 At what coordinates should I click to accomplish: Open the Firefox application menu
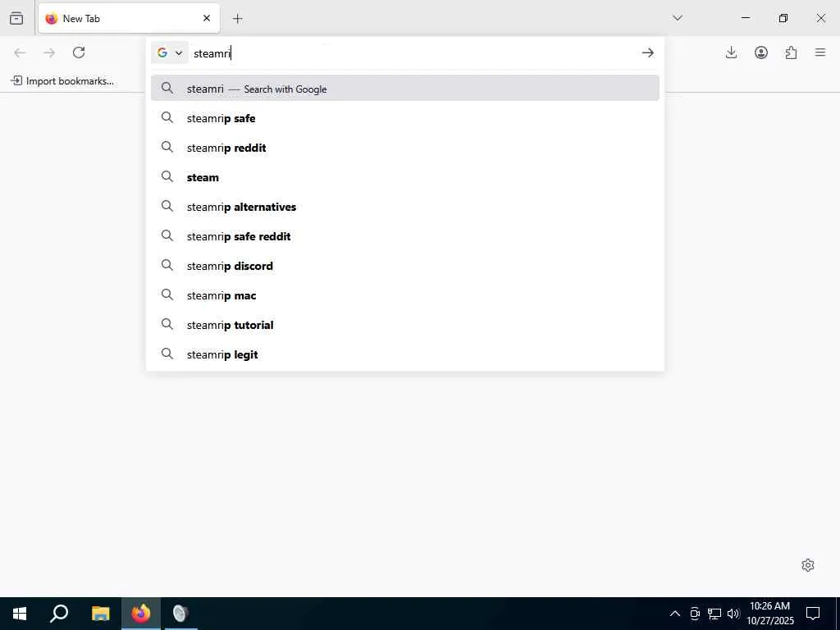tap(820, 52)
